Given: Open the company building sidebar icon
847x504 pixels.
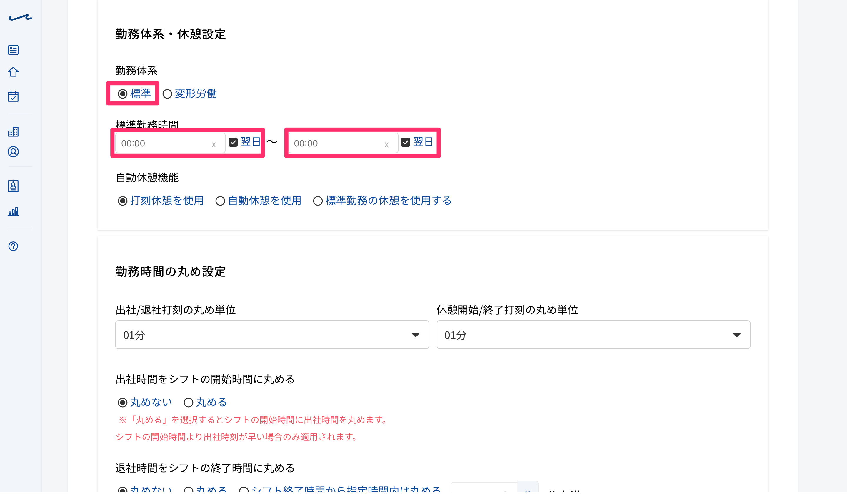Looking at the screenshot, I should click(x=13, y=131).
